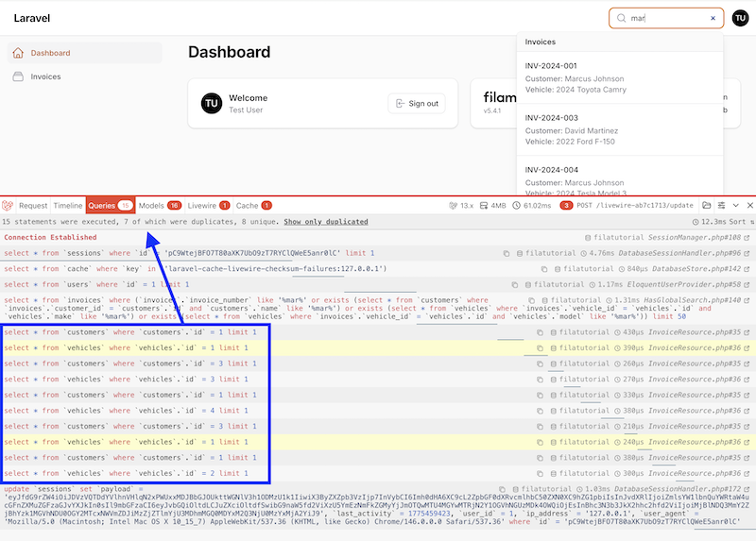Open DatabaseSessionHandler.php#172 via its external-link icon

(747, 489)
